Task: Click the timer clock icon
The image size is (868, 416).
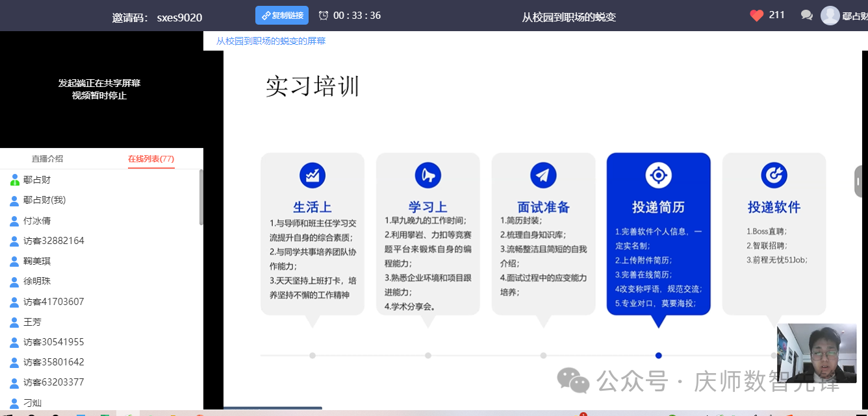Action: tap(324, 16)
